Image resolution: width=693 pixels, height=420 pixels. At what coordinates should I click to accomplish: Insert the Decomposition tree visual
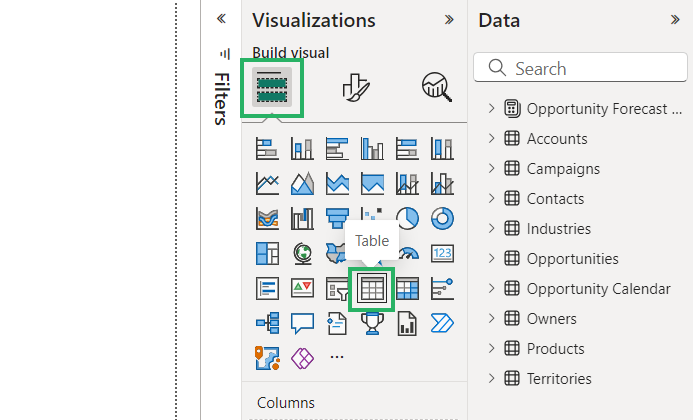[267, 323]
